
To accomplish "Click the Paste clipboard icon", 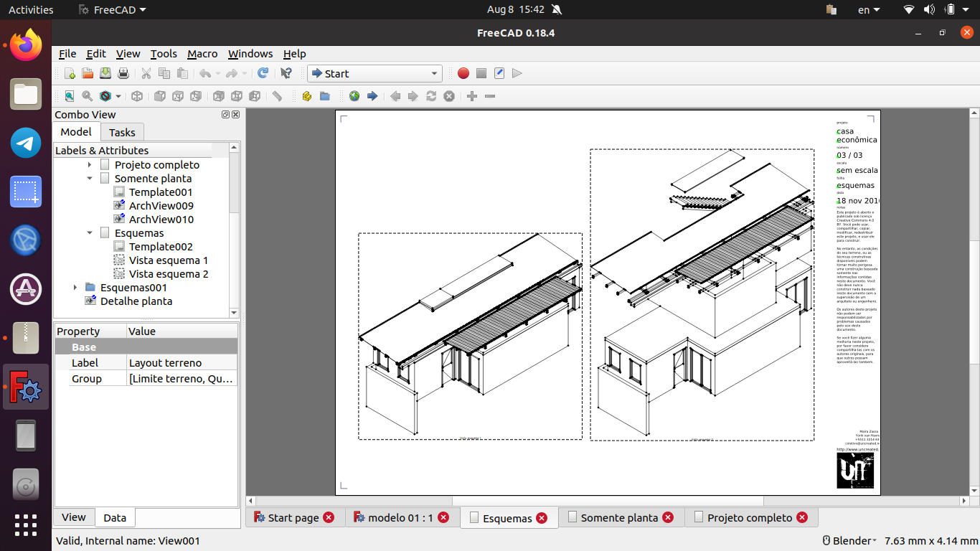I will tap(182, 73).
